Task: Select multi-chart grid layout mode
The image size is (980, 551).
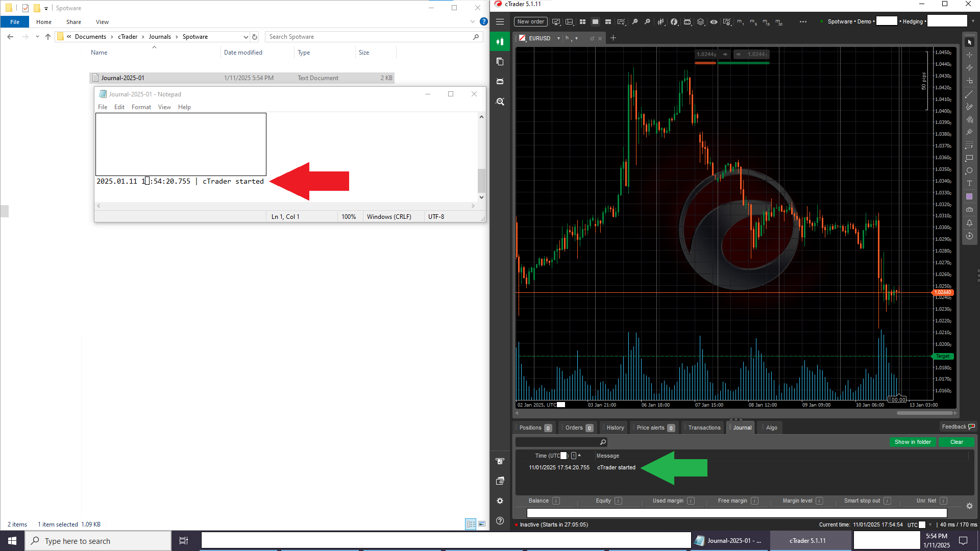Action: click(x=582, y=22)
